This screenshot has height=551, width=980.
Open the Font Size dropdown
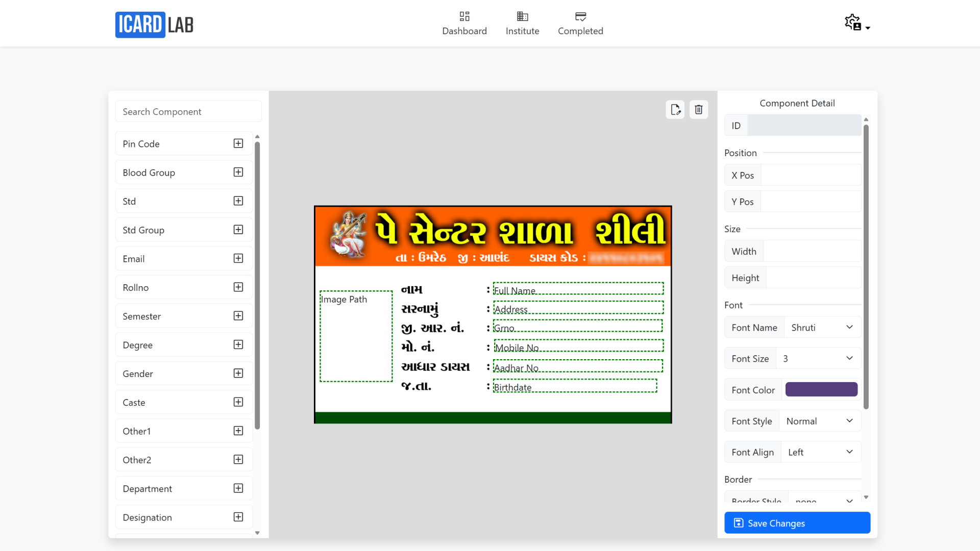(818, 359)
